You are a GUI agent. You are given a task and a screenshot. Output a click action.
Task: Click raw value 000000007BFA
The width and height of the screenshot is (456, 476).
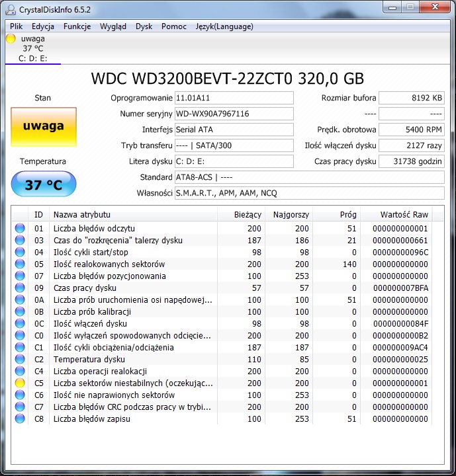[400, 288]
